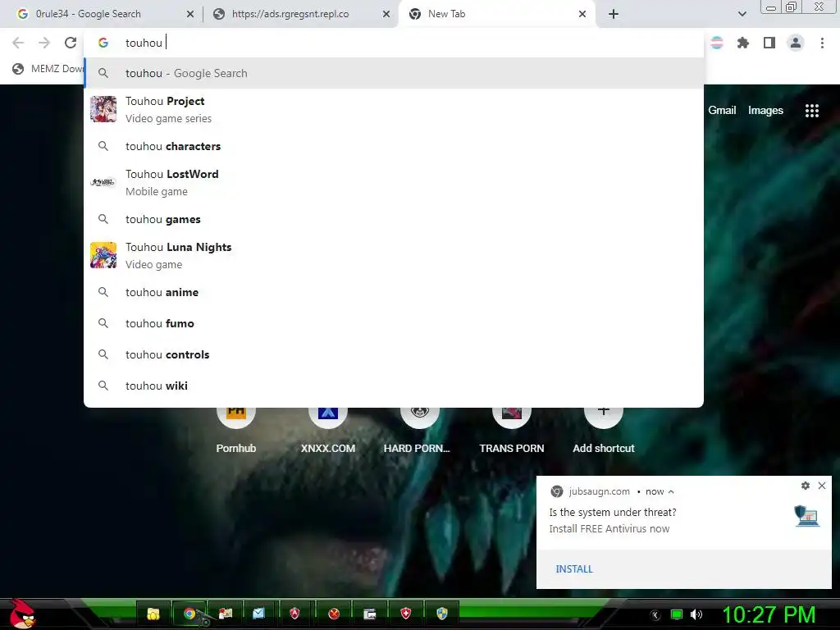The height and width of the screenshot is (630, 840).
Task: Click the red A shield taskbar icon
Action: [x=294, y=614]
